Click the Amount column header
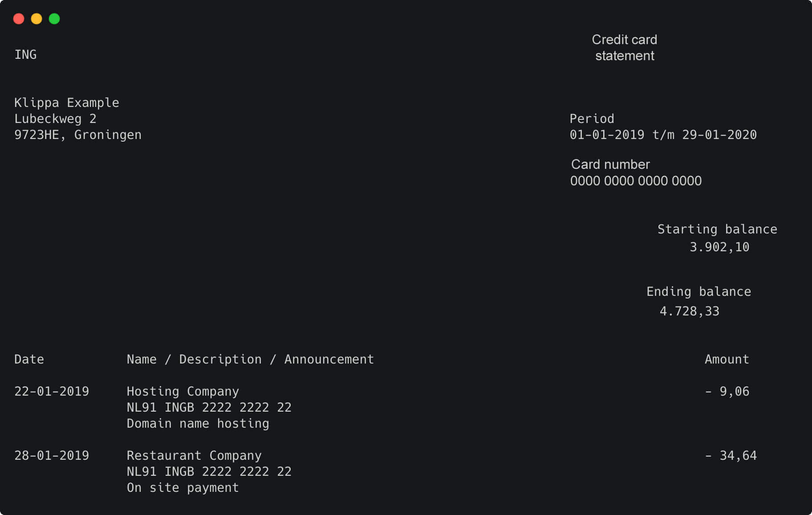 (727, 360)
